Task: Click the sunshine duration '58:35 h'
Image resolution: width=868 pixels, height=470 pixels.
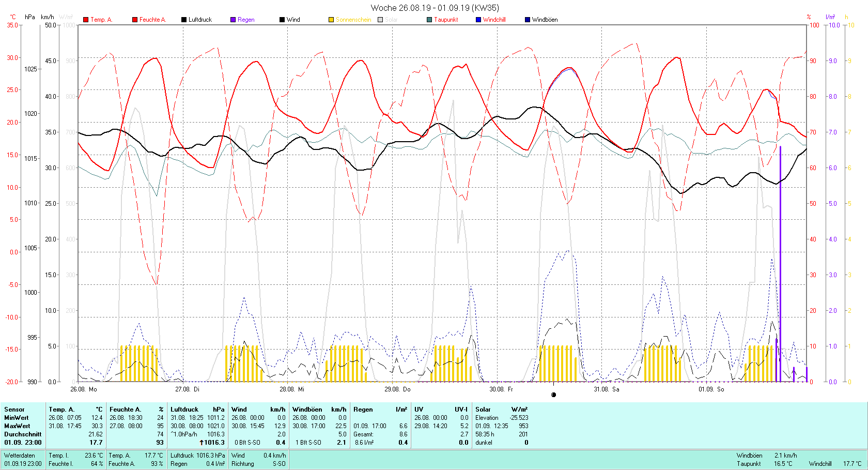Action: [485, 434]
